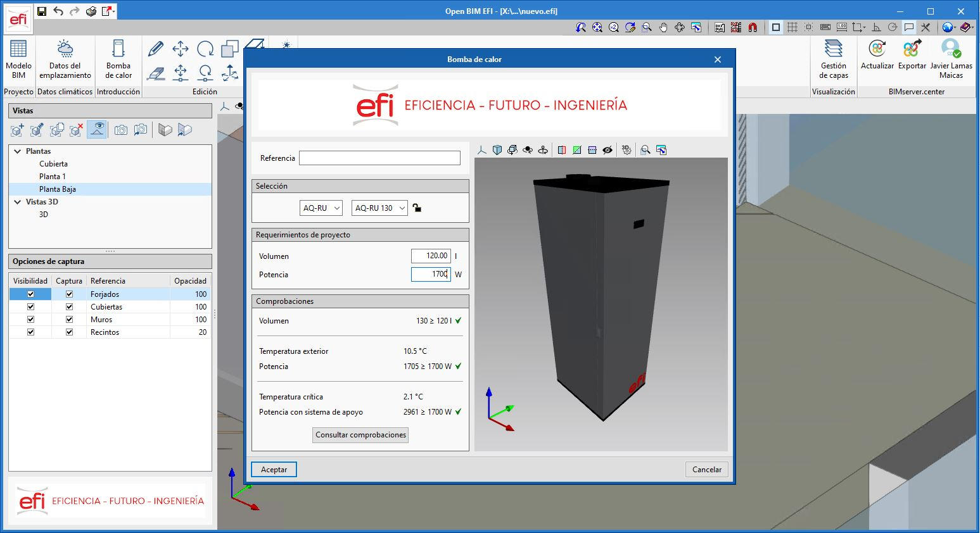Click the Save floppy disk icon
Image resolution: width=980 pixels, height=533 pixels.
click(x=42, y=11)
